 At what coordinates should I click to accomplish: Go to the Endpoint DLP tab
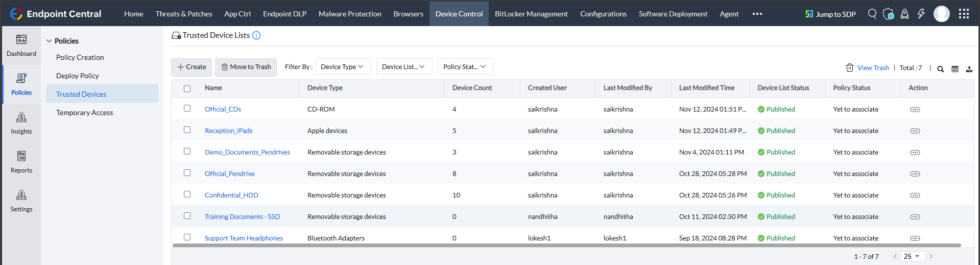pyautogui.click(x=284, y=14)
